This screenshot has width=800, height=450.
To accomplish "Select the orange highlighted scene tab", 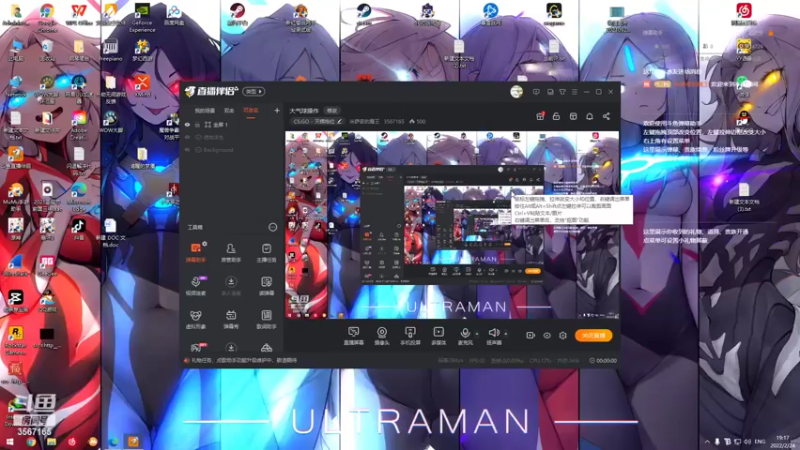I will 251,111.
